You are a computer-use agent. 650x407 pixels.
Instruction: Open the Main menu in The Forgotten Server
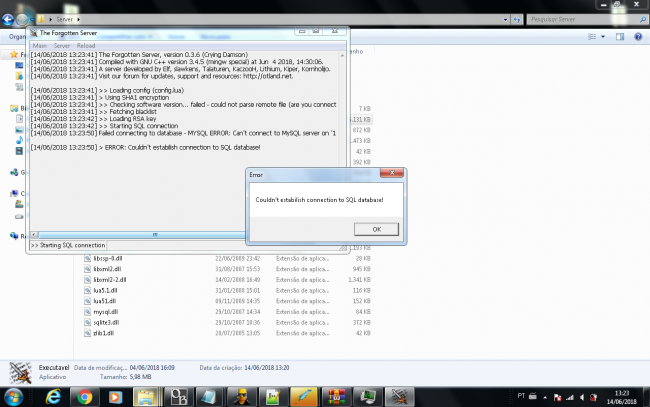[x=40, y=46]
